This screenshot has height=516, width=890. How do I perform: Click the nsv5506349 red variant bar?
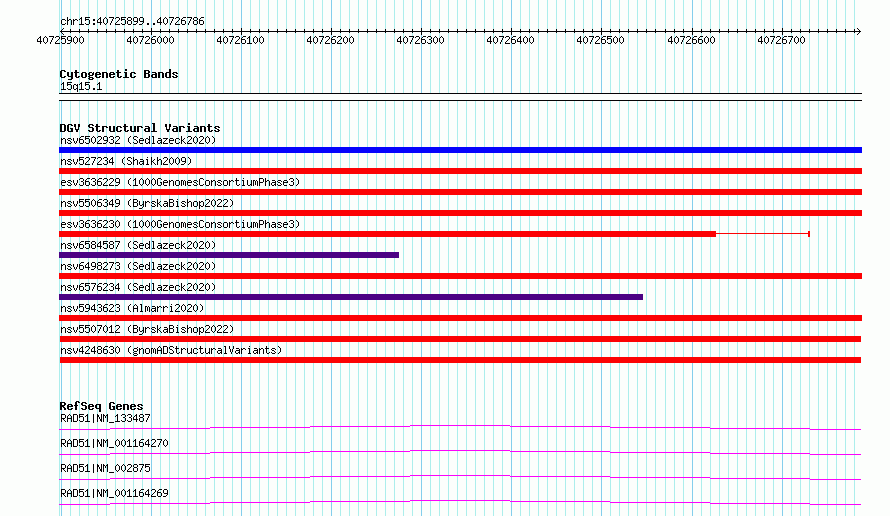pyautogui.click(x=460, y=213)
